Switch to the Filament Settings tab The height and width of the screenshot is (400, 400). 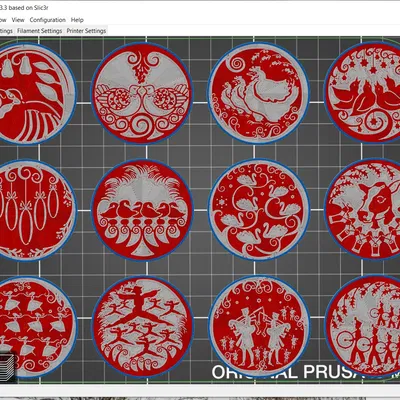coord(39,31)
